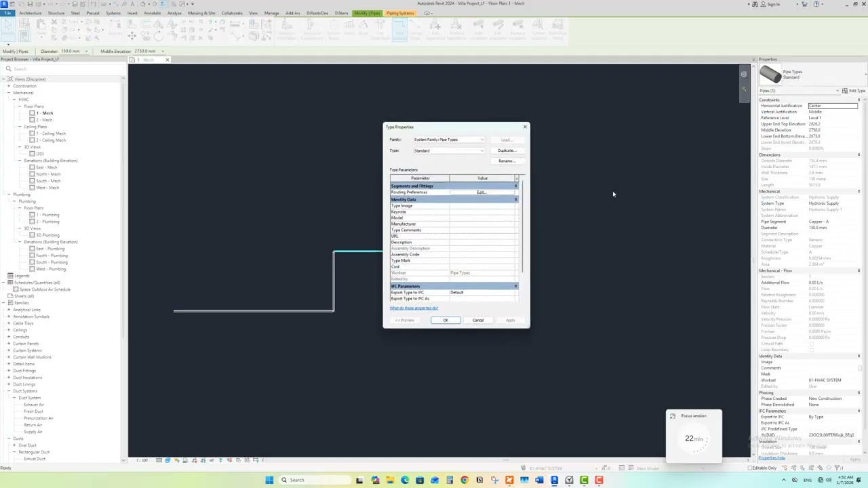Click the Move tool icon in Modify ribbon
Screen dimensions: 868x488
point(132,36)
